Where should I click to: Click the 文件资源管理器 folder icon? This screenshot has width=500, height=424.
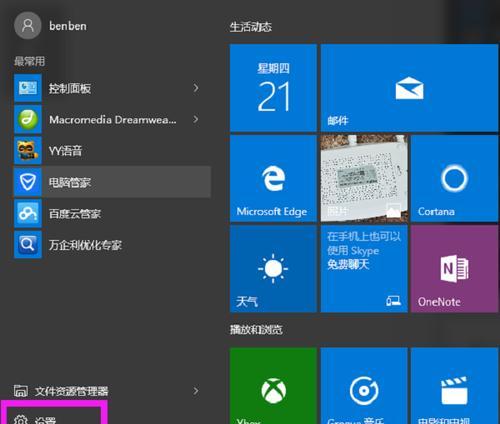point(21,391)
